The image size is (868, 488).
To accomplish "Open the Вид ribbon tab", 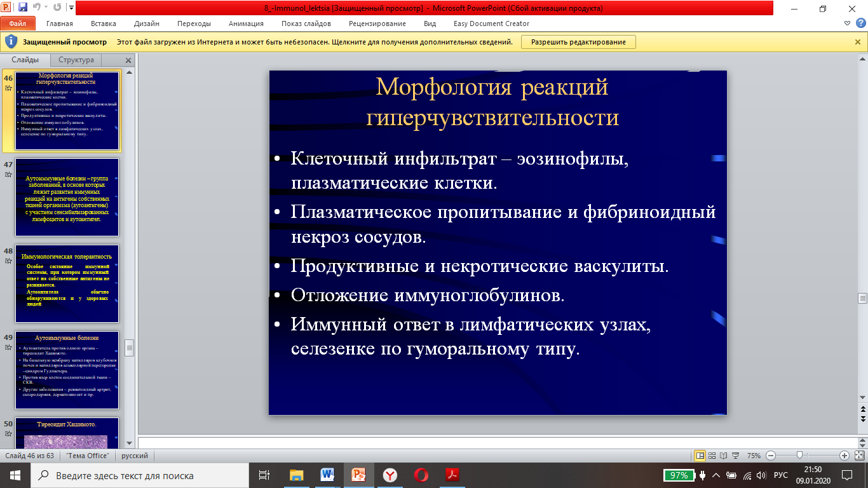I will 430,24.
